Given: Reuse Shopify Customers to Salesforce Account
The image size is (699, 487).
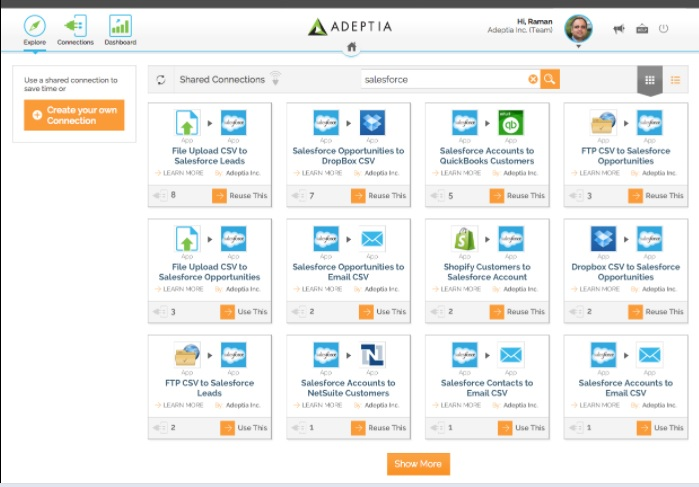Looking at the screenshot, I should click(x=517, y=311).
